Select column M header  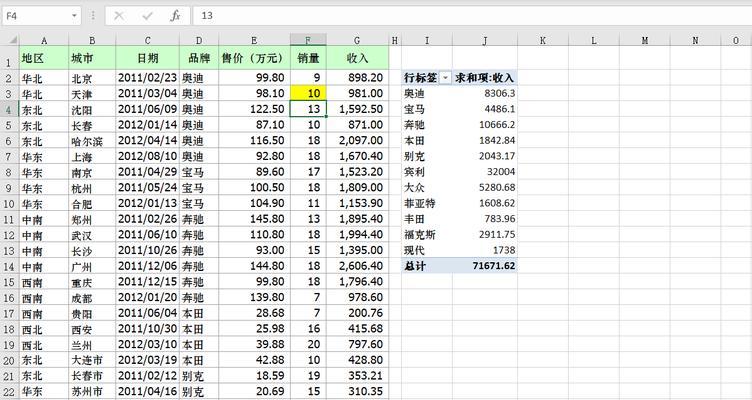(645, 40)
